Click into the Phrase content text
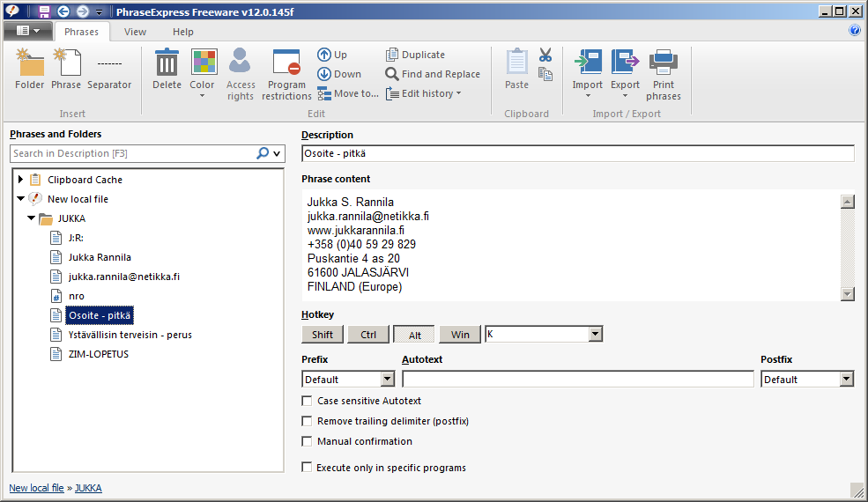The width and height of the screenshot is (868, 502). [x=570, y=245]
